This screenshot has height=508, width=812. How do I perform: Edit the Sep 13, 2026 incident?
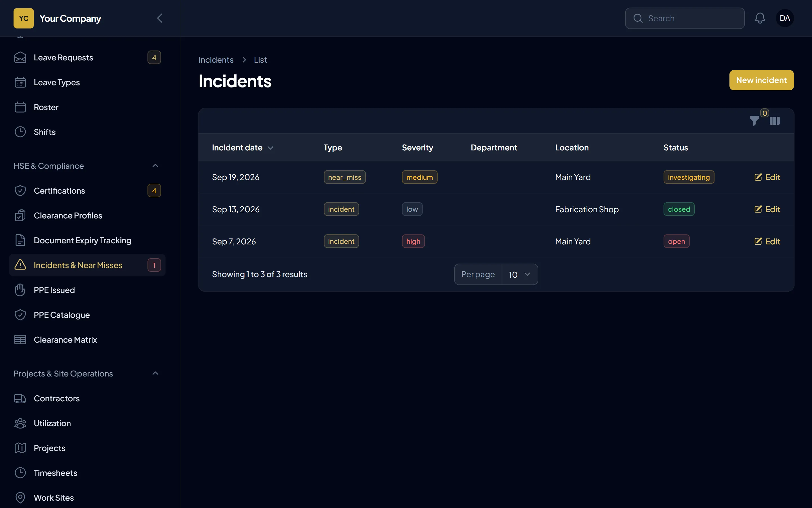tap(767, 209)
